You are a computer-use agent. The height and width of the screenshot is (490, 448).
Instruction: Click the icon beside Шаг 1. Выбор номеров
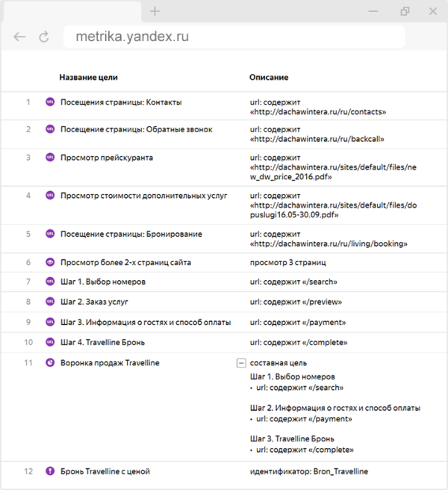(x=51, y=282)
